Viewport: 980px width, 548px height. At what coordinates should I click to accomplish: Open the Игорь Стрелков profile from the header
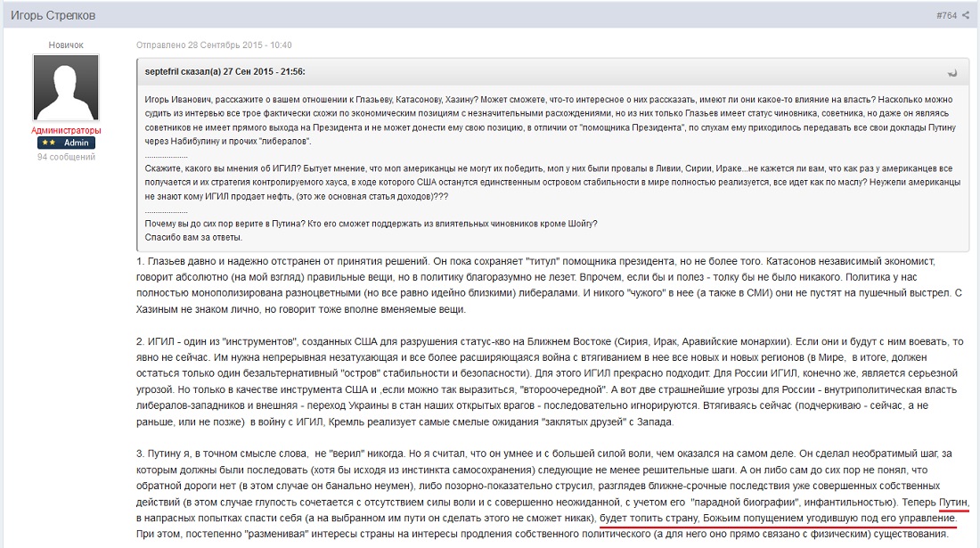(x=53, y=16)
